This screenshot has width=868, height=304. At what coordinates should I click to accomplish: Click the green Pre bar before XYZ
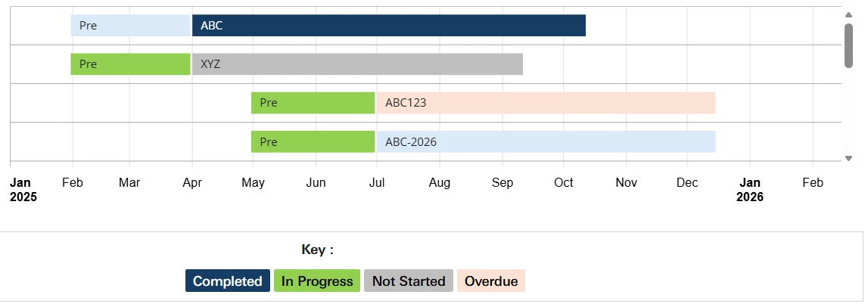click(131, 64)
